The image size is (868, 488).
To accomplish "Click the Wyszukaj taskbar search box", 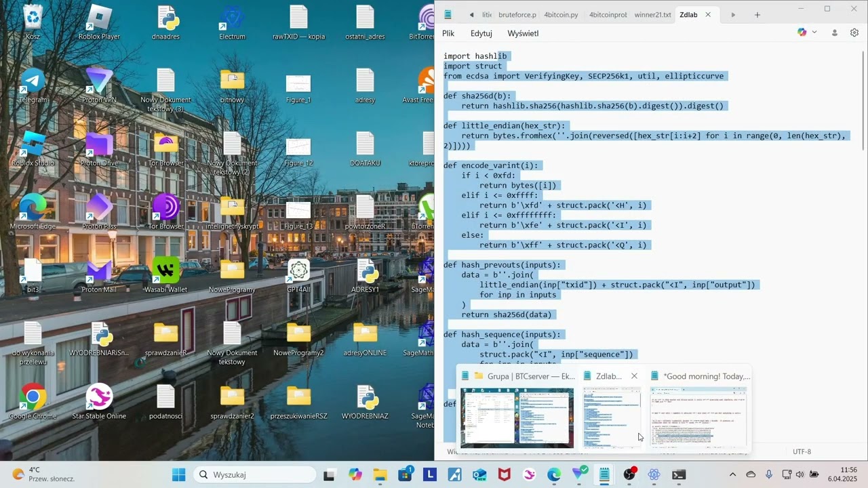I will tap(255, 474).
